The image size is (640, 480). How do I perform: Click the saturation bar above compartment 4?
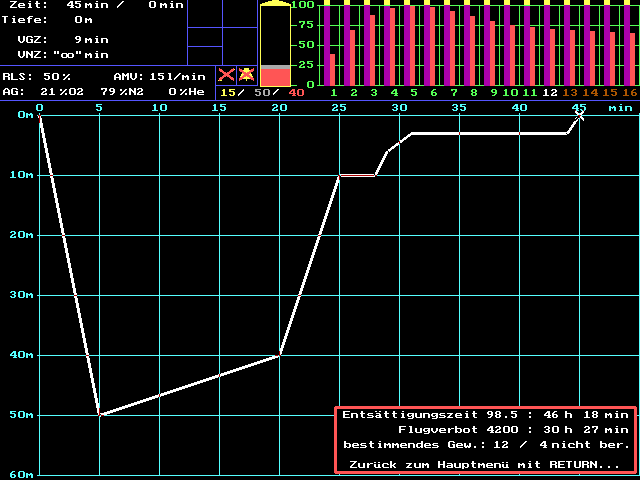point(393,45)
